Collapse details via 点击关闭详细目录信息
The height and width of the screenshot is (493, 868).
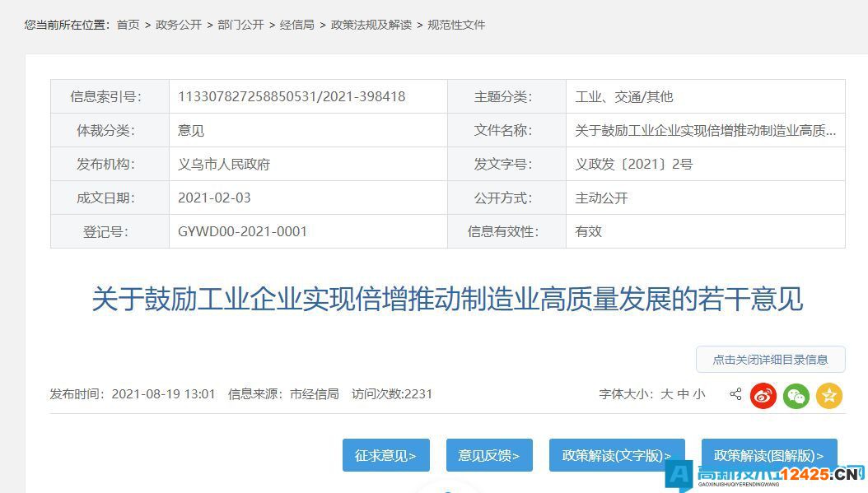click(770, 359)
